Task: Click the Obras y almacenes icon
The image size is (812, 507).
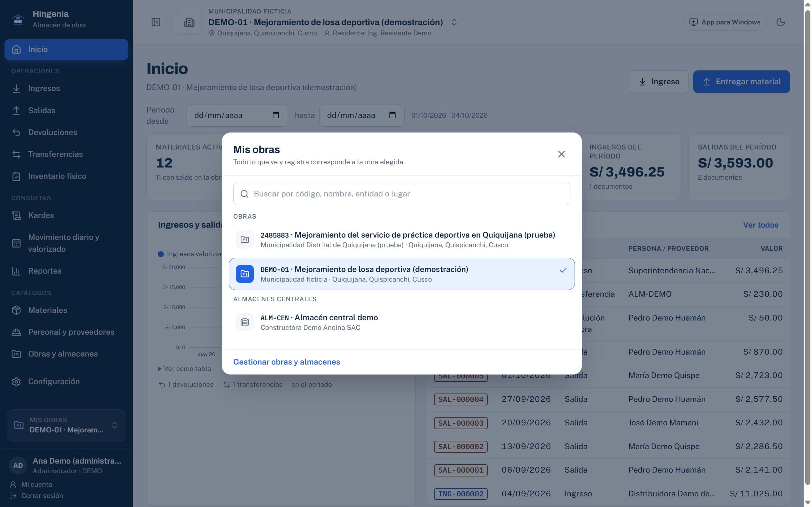Action: pyautogui.click(x=16, y=354)
